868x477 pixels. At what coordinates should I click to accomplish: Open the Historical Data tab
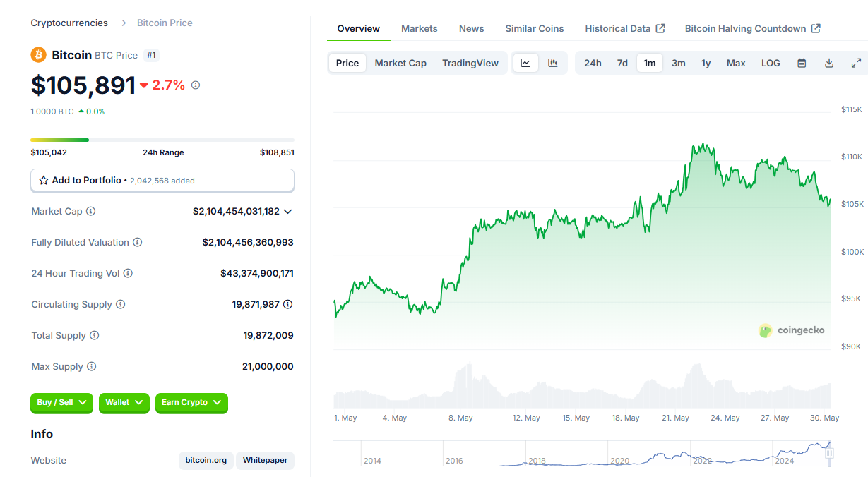click(625, 28)
